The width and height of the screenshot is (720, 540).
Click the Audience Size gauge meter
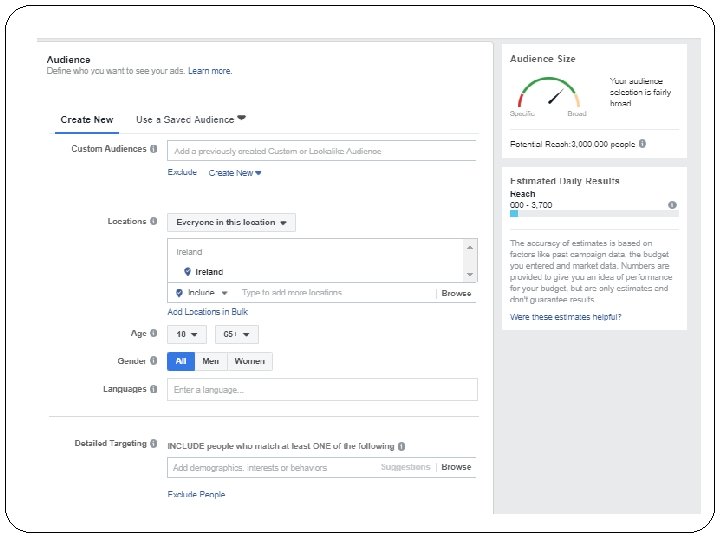(549, 95)
